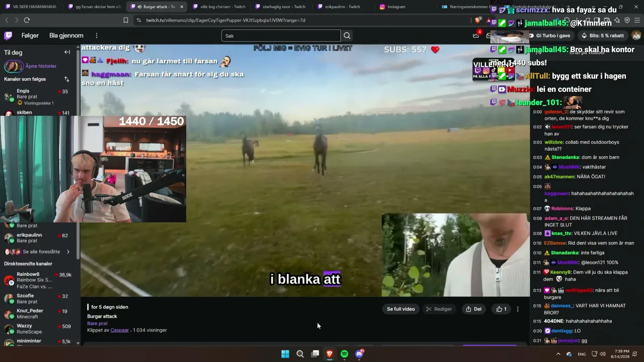
Task: Reload the page with the refresh icon
Action: [27, 20]
